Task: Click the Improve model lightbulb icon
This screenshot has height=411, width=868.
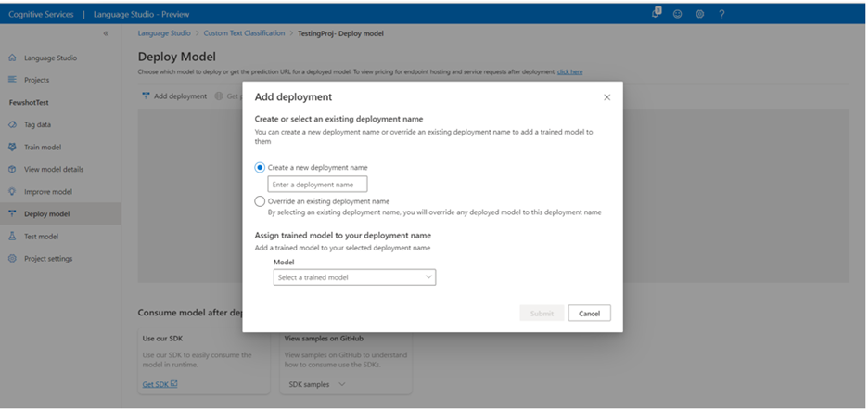Action: point(12,192)
